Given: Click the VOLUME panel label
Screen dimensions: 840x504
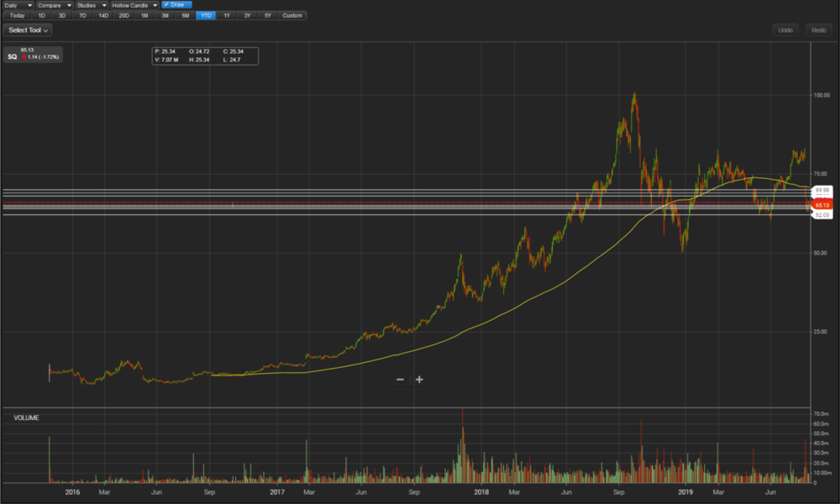Looking at the screenshot, I should pos(25,417).
